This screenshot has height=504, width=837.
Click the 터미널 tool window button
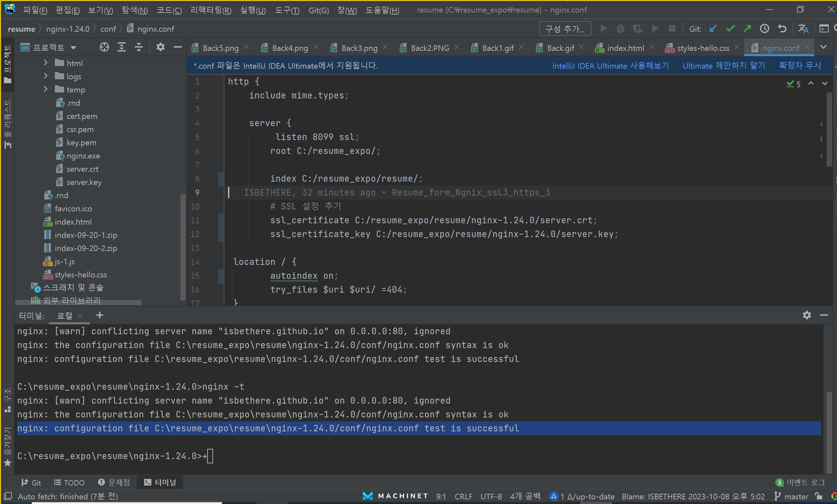[x=160, y=482]
